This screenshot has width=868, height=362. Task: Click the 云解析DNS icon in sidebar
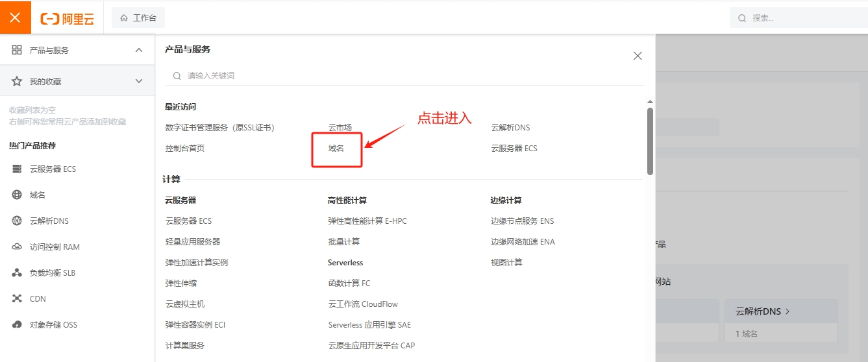17,221
